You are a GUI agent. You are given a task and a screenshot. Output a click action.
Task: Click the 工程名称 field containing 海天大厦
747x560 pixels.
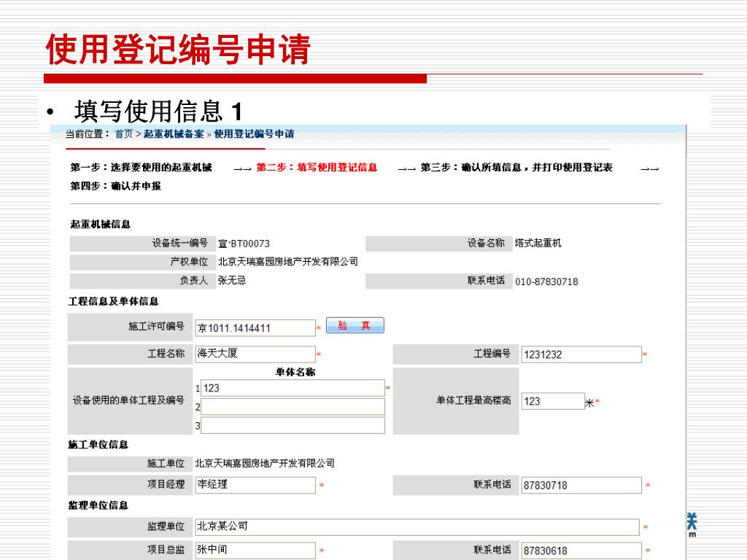(x=255, y=354)
